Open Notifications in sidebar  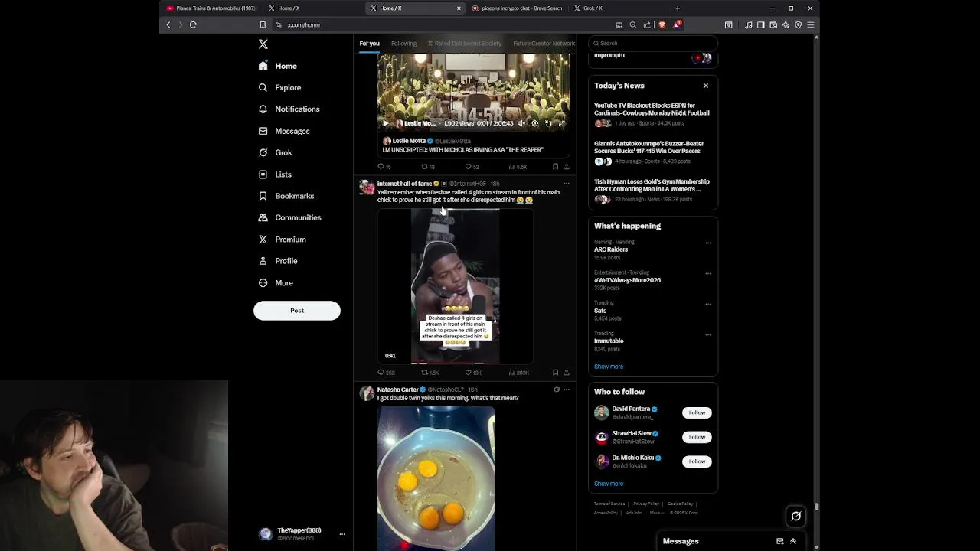tap(289, 109)
